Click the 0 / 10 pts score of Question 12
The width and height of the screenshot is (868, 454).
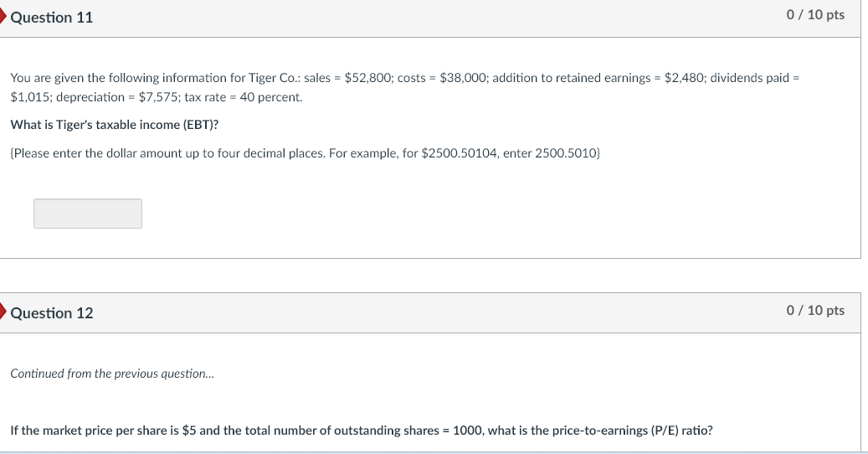click(x=815, y=311)
